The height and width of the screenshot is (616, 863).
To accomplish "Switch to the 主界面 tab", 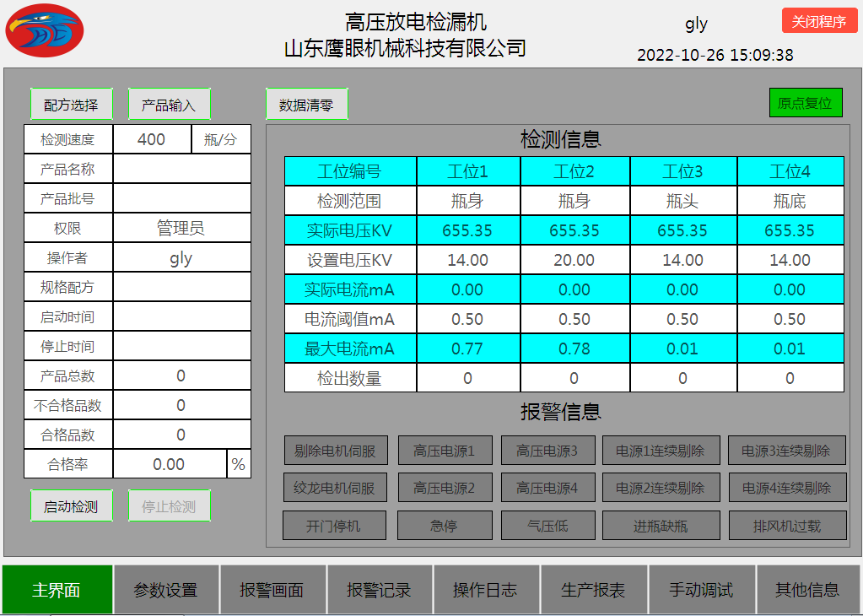I will tap(57, 590).
